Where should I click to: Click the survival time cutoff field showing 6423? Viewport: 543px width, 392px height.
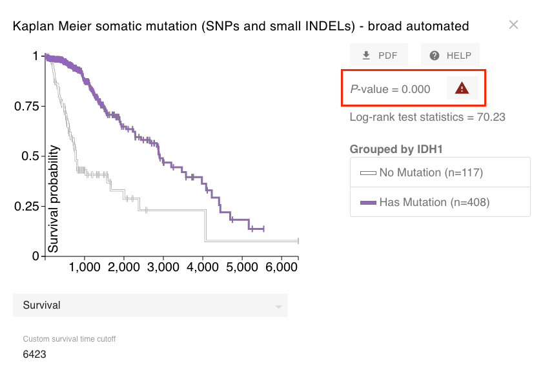(x=35, y=354)
